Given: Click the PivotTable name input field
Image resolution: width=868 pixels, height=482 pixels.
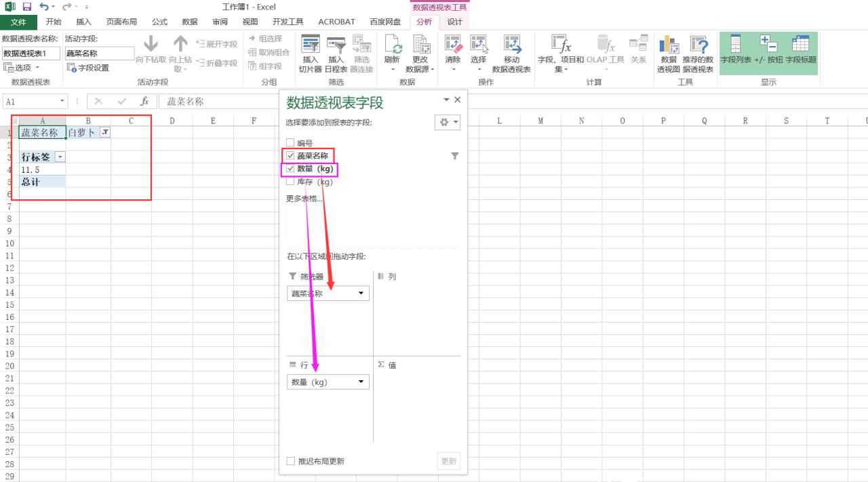Looking at the screenshot, I should click(31, 54).
